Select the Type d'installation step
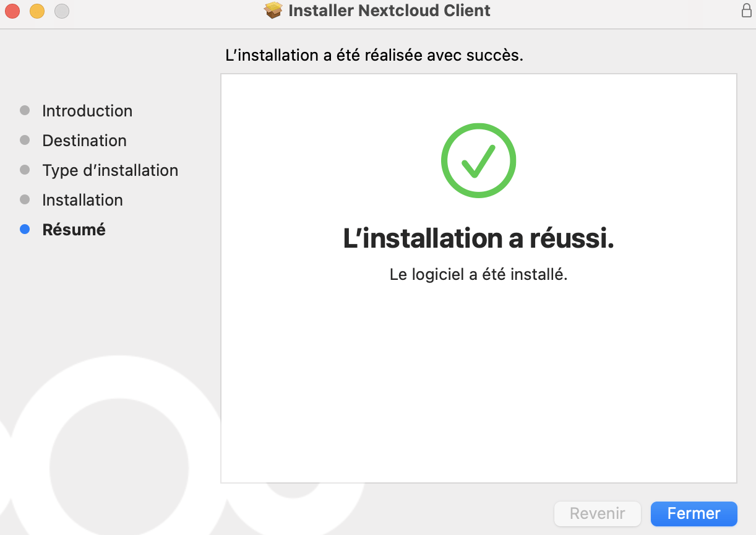Viewport: 756px width, 535px height. pyautogui.click(x=110, y=170)
